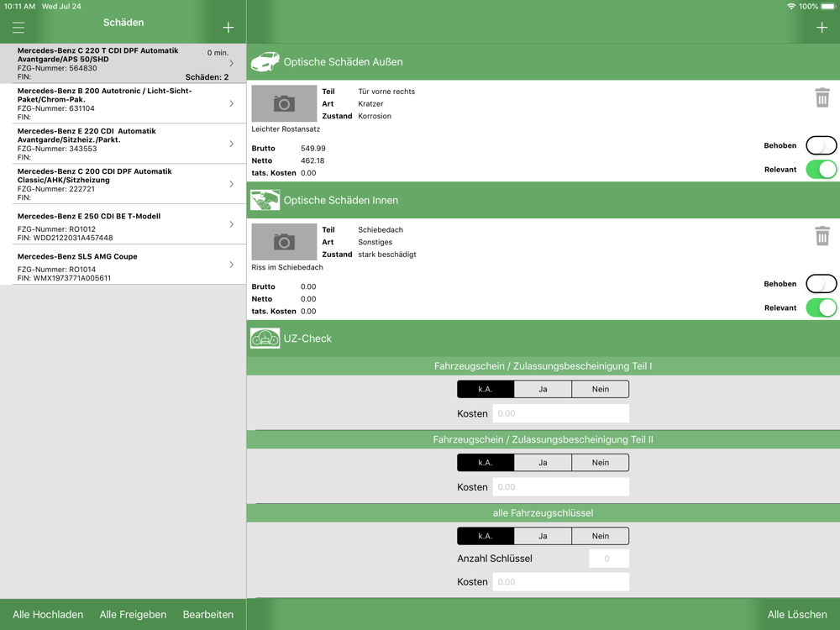840x630 pixels.
Task: Select Ja for Zulassungsbescheinigung Teil I
Action: pyautogui.click(x=543, y=389)
